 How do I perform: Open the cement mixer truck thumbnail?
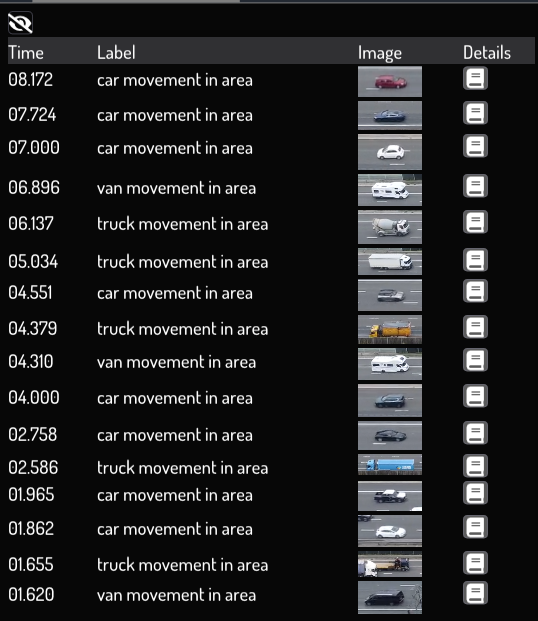click(x=390, y=227)
